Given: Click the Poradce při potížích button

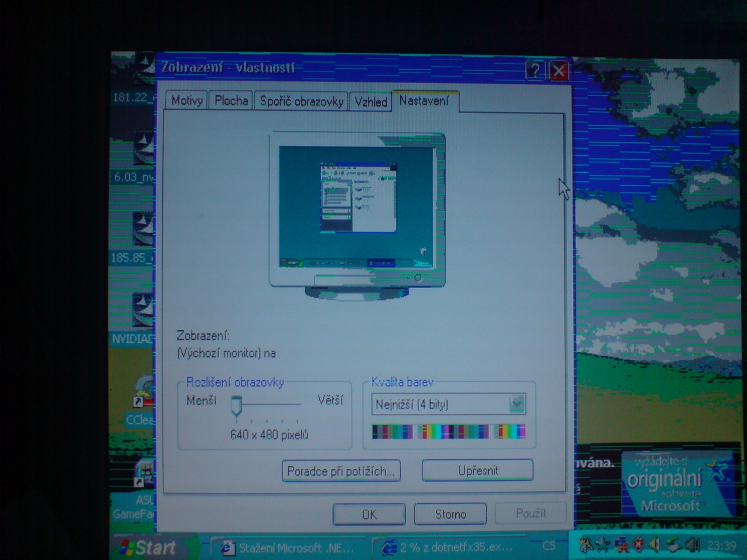Looking at the screenshot, I should click(x=341, y=471).
